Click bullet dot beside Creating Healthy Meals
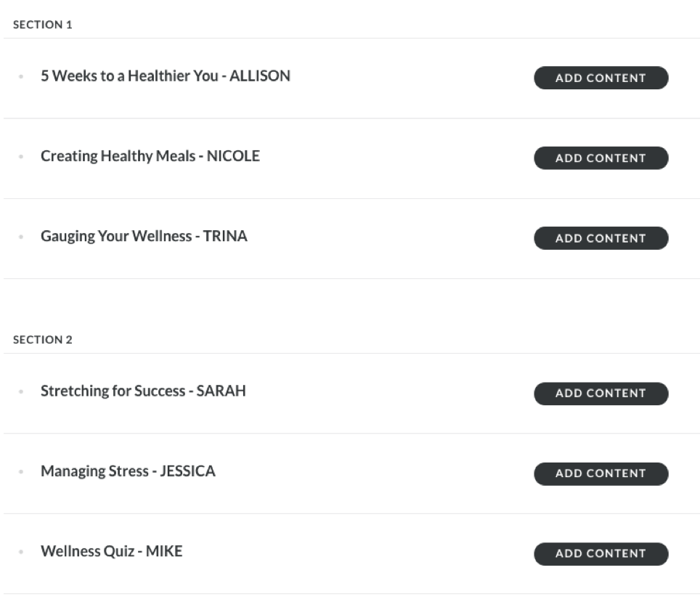Viewport: 700px width, 602px height. (x=21, y=156)
